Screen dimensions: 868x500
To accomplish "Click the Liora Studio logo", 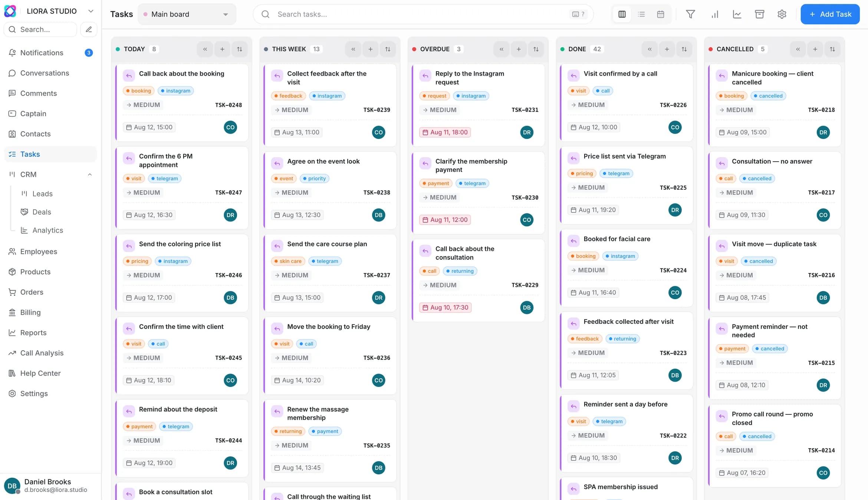I will pyautogui.click(x=10, y=11).
